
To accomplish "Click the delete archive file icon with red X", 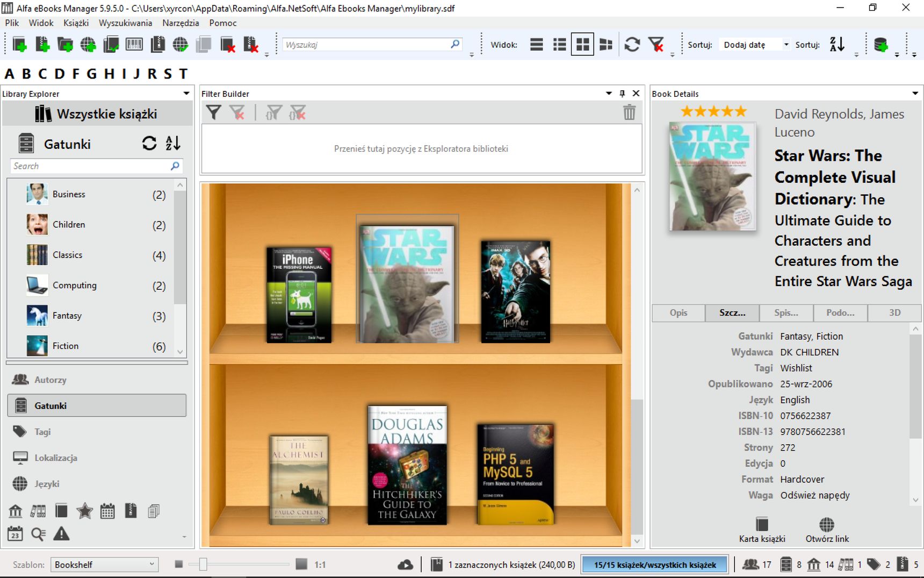I will pyautogui.click(x=251, y=45).
